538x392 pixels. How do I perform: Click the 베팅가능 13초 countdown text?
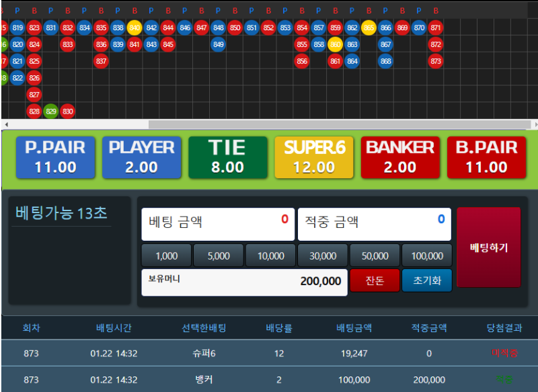[x=61, y=213]
